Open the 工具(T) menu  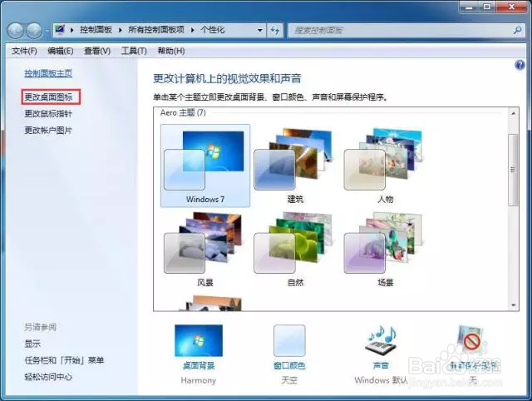(134, 51)
